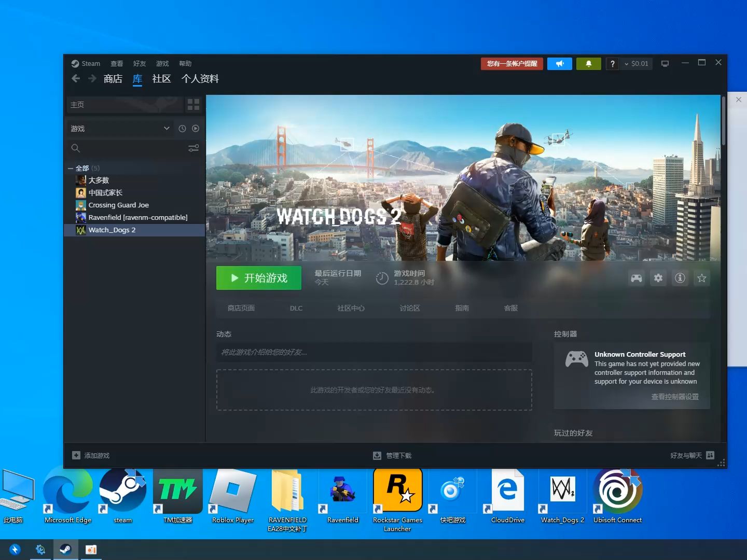Click the add game plus icon
747x560 pixels.
coord(76,455)
